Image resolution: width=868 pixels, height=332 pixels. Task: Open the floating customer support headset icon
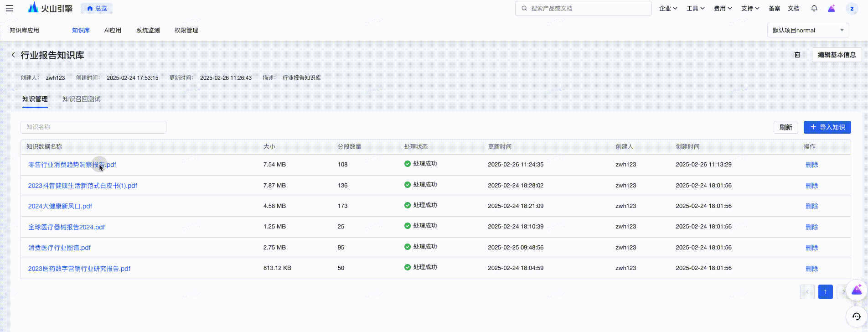pos(857,316)
